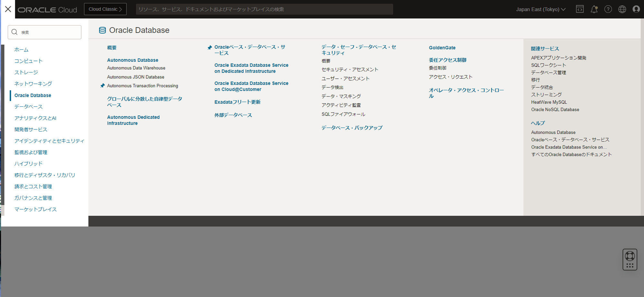Open Autonomous JSON Database
Image resolution: width=644 pixels, height=297 pixels.
[136, 77]
